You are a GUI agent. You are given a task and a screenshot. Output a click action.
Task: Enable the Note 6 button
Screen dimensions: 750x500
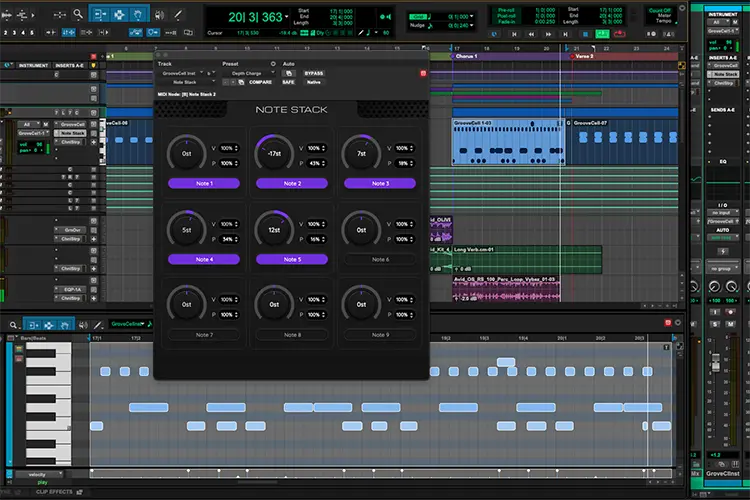(x=380, y=259)
